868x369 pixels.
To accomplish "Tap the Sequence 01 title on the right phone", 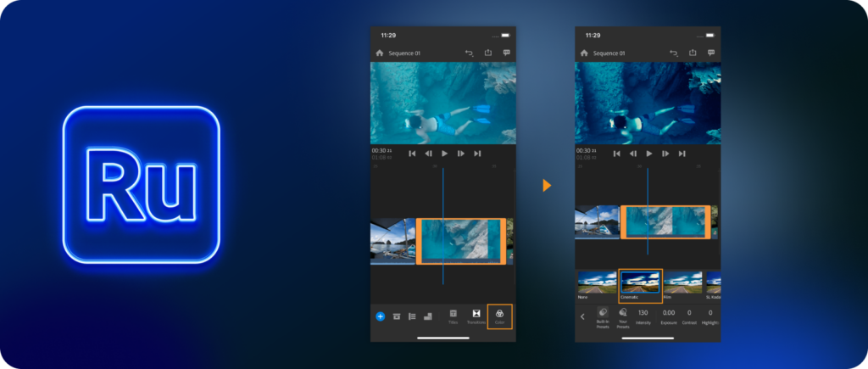I will (x=609, y=53).
